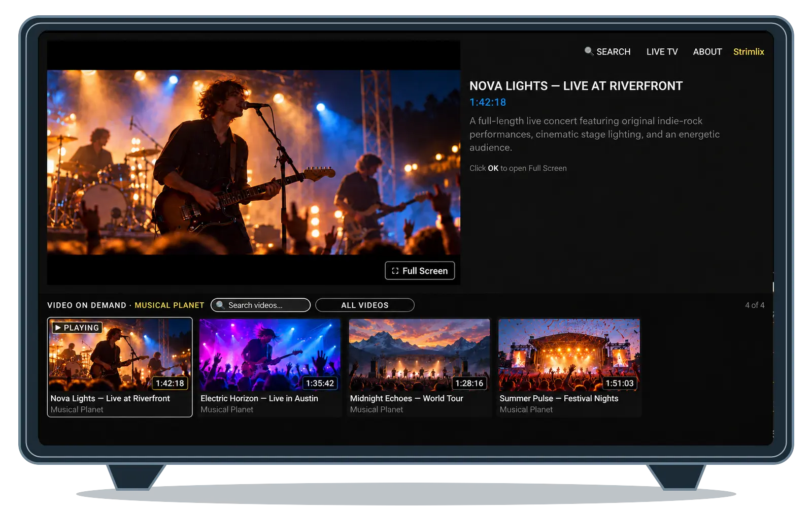Click the 'Nova Lights — Live at Riverfront' card title
812x508 pixels.
[x=110, y=399]
